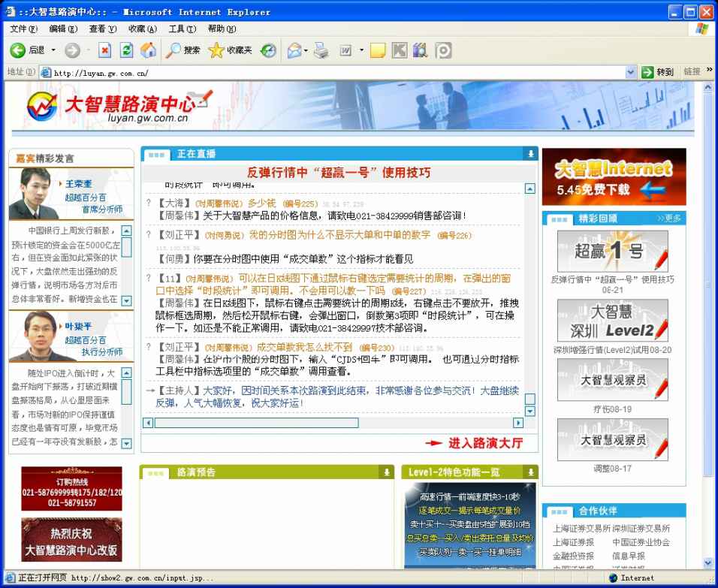Open the 信息早报 partner link
Image resolution: width=718 pixels, height=588 pixels.
point(629,556)
